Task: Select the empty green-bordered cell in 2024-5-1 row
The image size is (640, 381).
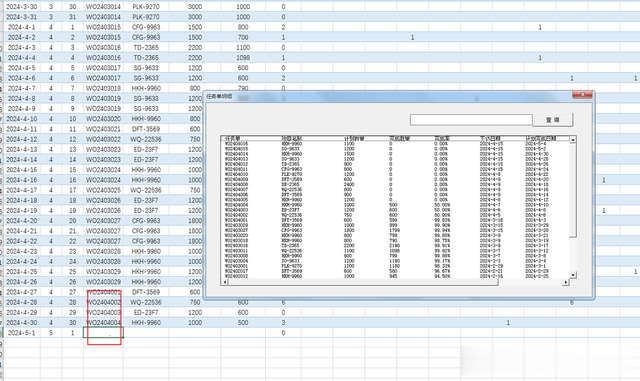Action: (x=103, y=333)
